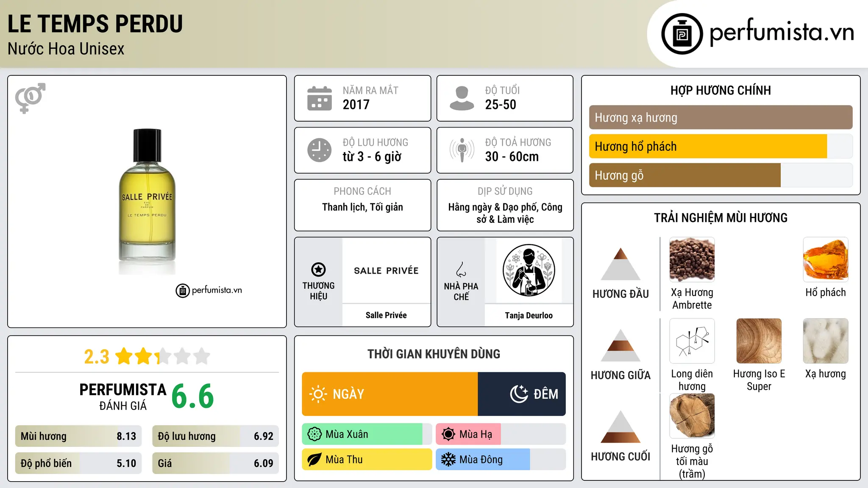Click the Hương xạ hương accord bar

click(721, 117)
